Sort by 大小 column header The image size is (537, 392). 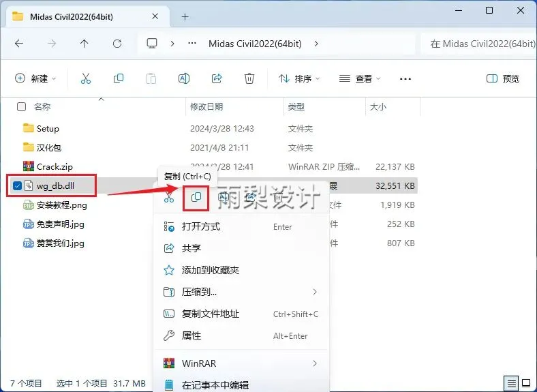[378, 107]
